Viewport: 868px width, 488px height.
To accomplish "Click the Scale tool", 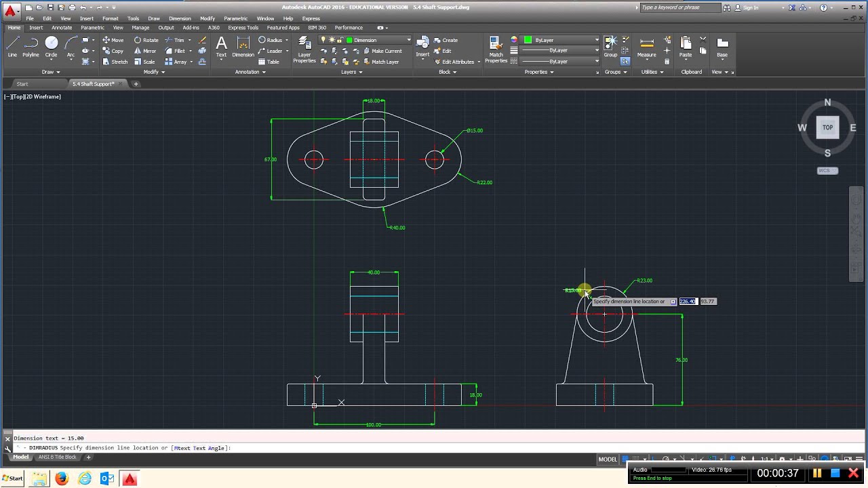I will pos(144,62).
